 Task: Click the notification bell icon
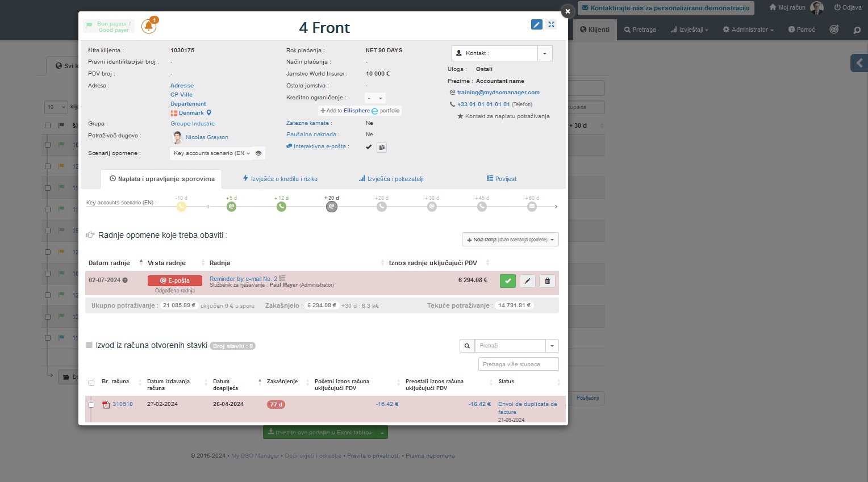click(x=149, y=26)
